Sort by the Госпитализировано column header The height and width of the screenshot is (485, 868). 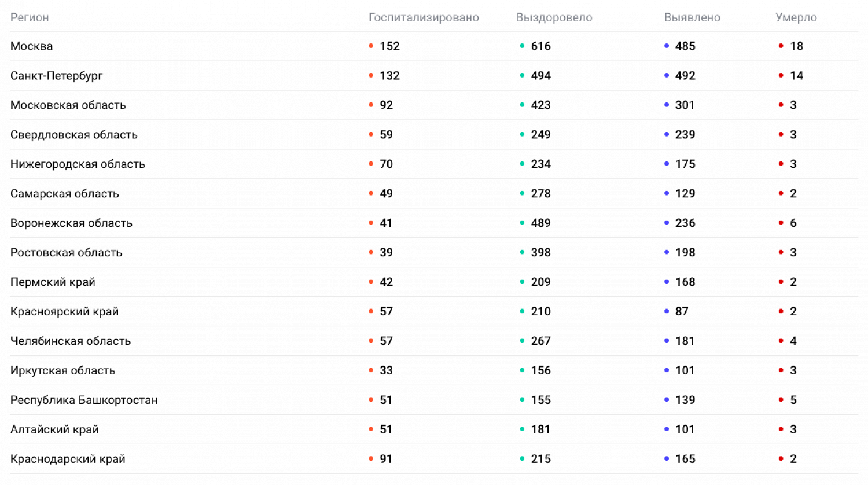424,17
